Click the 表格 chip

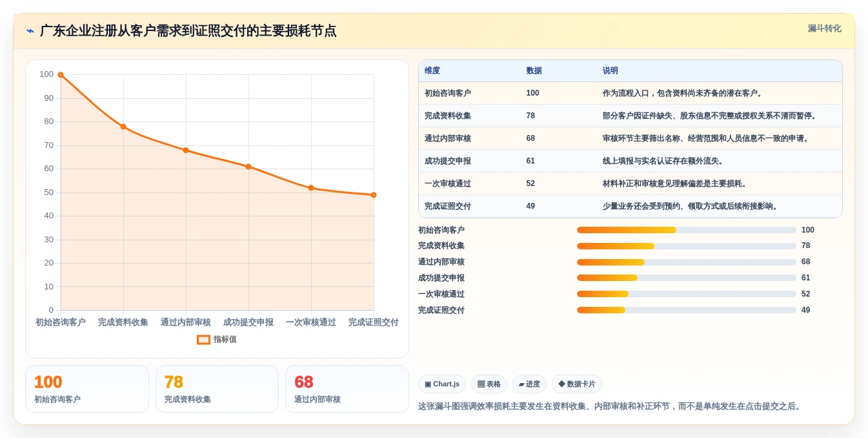(489, 384)
